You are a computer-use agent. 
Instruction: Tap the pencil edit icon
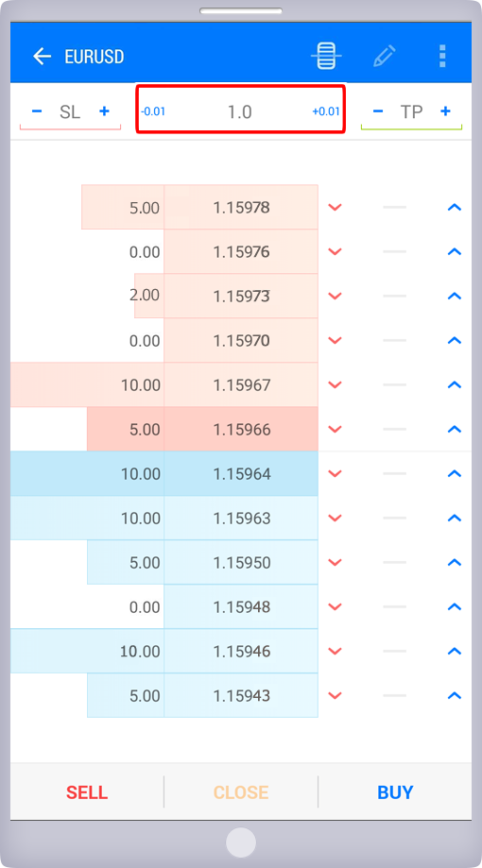pos(385,56)
